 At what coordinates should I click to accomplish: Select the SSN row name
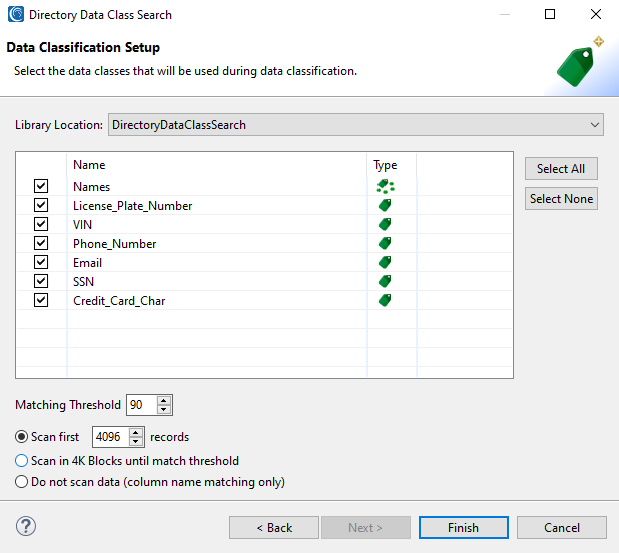tap(84, 281)
